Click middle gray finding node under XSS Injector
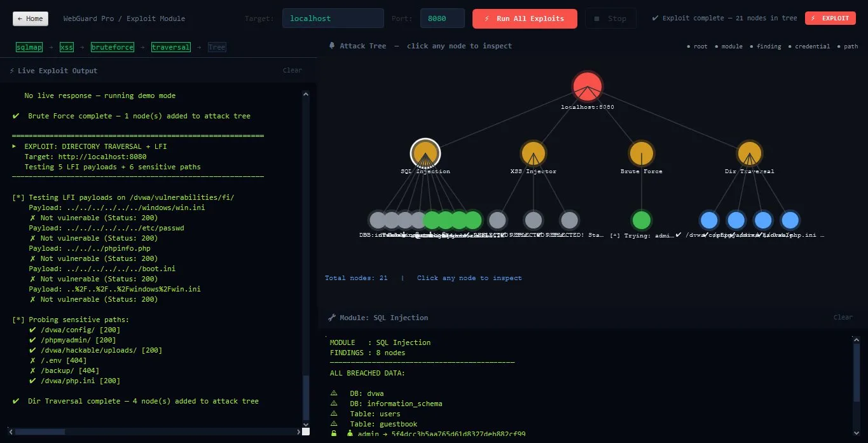 pos(534,220)
